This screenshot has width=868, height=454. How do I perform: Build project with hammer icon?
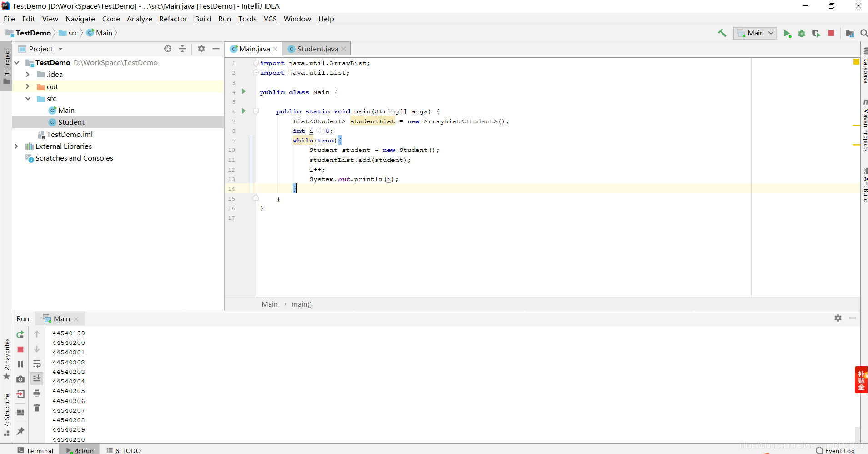(x=722, y=33)
